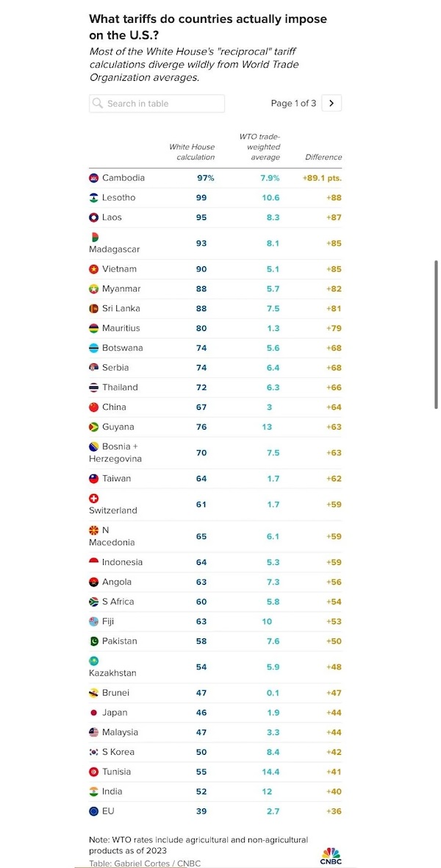
Task: Click the Switzerland flag icon
Action: (94, 498)
